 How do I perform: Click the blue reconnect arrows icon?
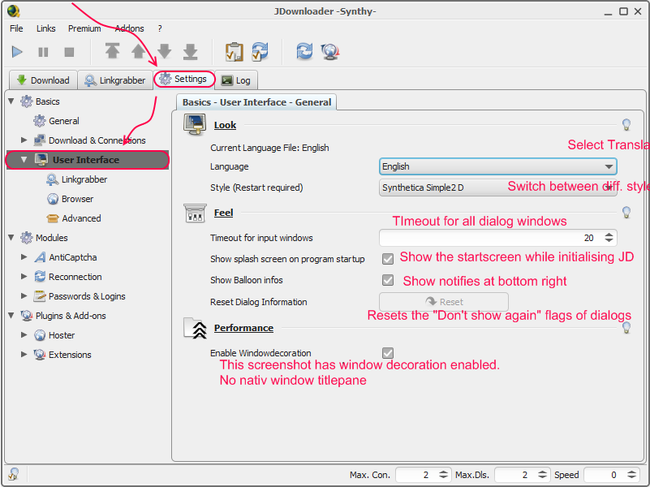(x=305, y=51)
